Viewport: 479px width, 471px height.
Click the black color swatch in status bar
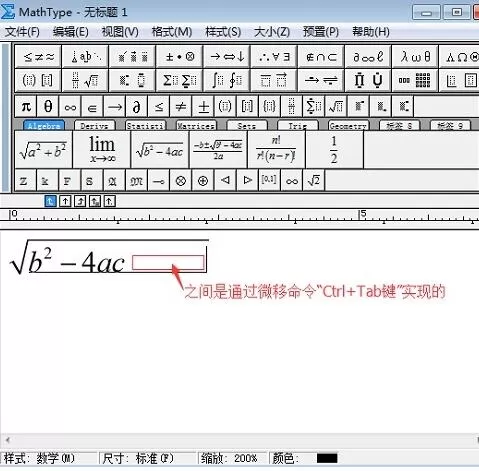327,458
